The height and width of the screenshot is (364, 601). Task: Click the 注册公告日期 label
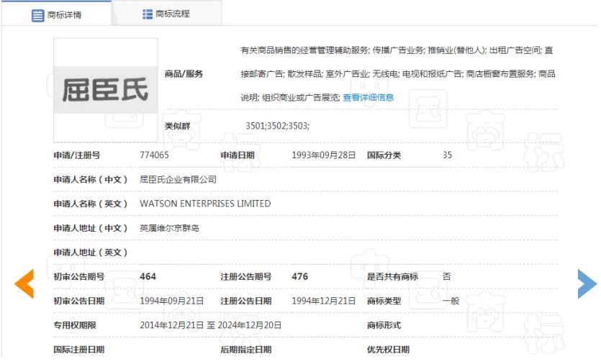(x=245, y=301)
